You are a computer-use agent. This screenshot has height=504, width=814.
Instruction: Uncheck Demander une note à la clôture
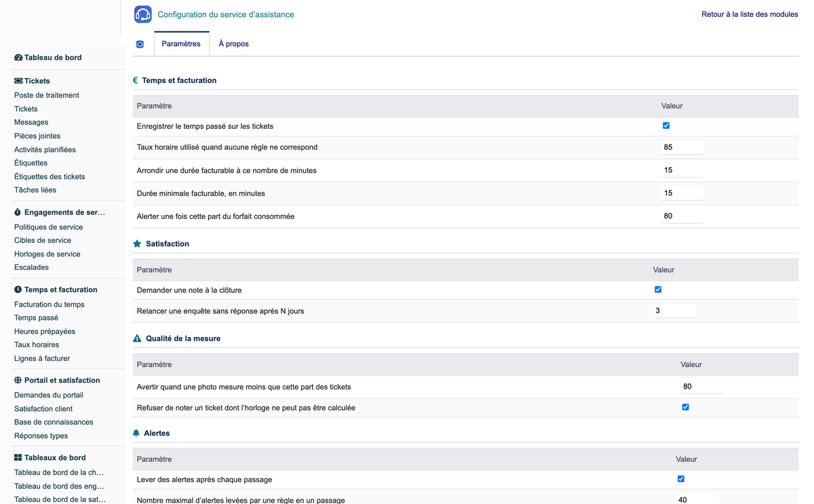point(658,290)
